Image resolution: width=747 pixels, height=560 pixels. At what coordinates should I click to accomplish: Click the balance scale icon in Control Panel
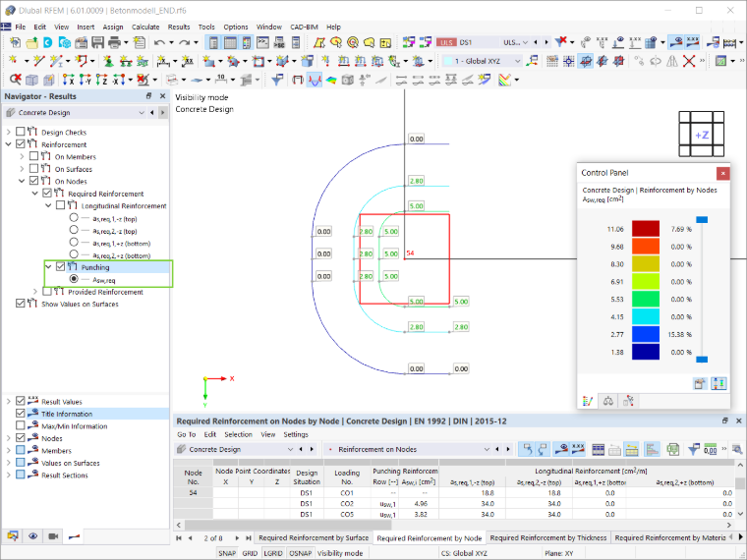(x=607, y=401)
